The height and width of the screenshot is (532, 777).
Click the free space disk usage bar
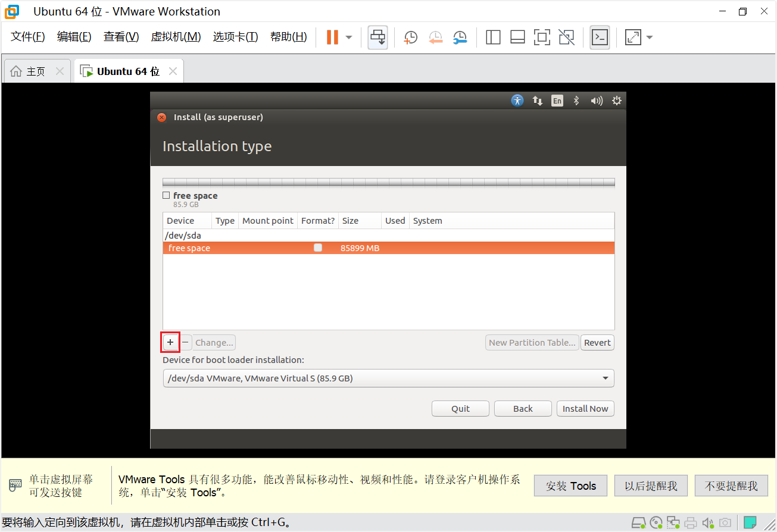tap(388, 182)
